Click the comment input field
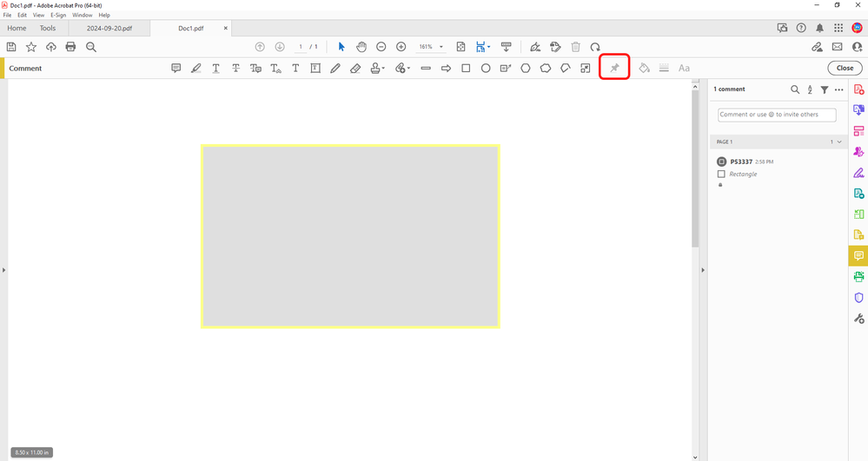The width and height of the screenshot is (868, 461). coord(777,115)
